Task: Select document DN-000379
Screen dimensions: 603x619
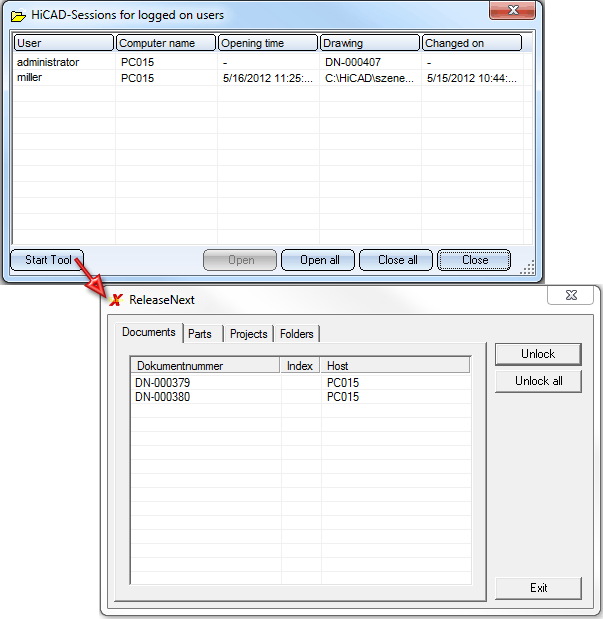Action: [162, 383]
